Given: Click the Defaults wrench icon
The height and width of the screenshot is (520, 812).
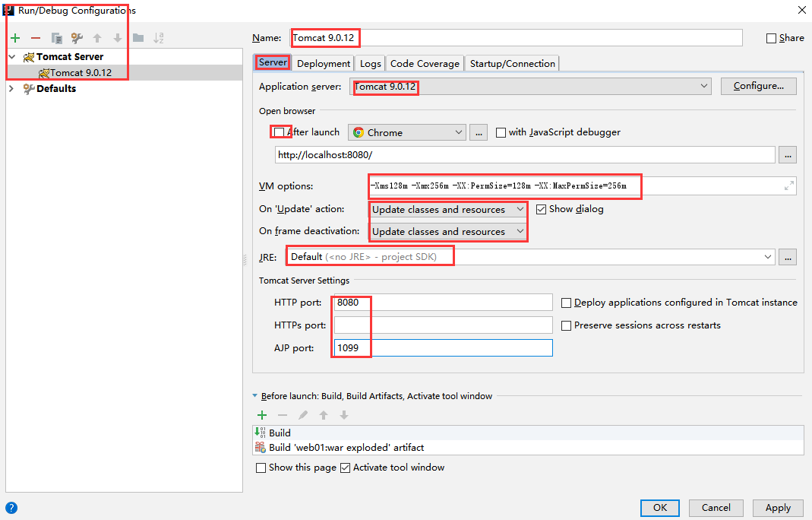Looking at the screenshot, I should click(29, 89).
